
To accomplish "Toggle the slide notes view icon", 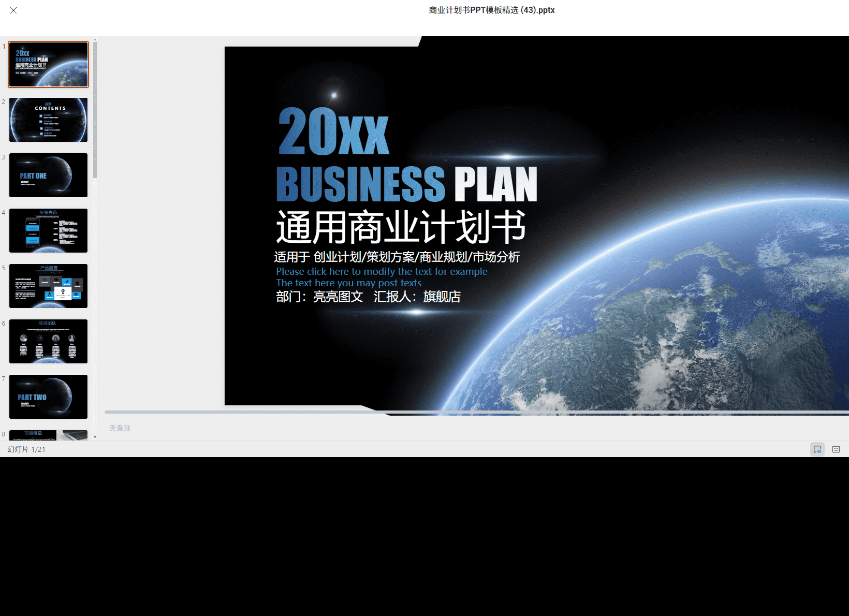I will point(817,449).
